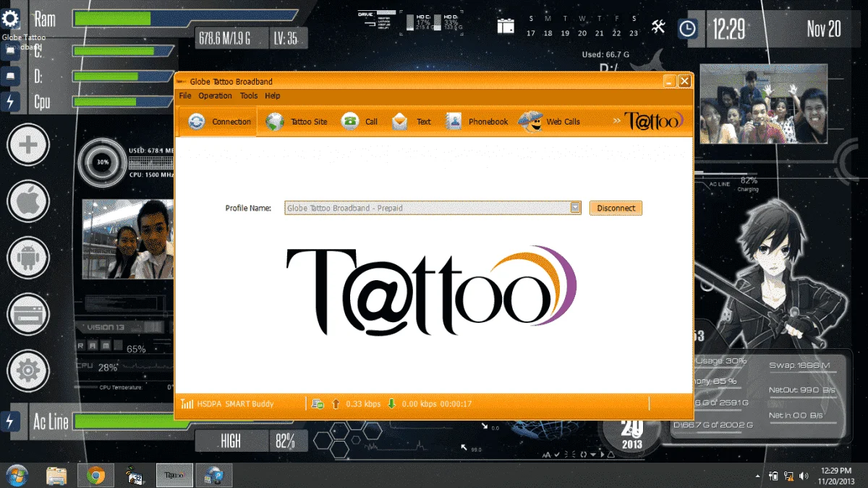Viewport: 868px width, 488px height.
Task: Click the D: drive icon
Action: (11, 76)
